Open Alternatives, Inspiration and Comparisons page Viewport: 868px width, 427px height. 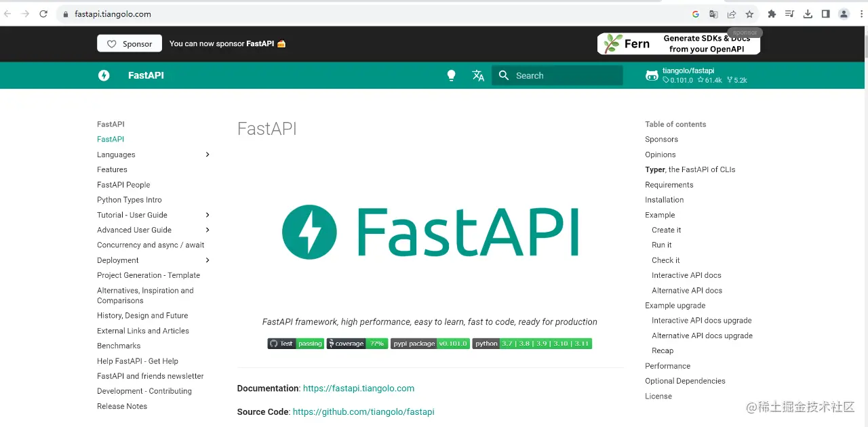click(145, 296)
